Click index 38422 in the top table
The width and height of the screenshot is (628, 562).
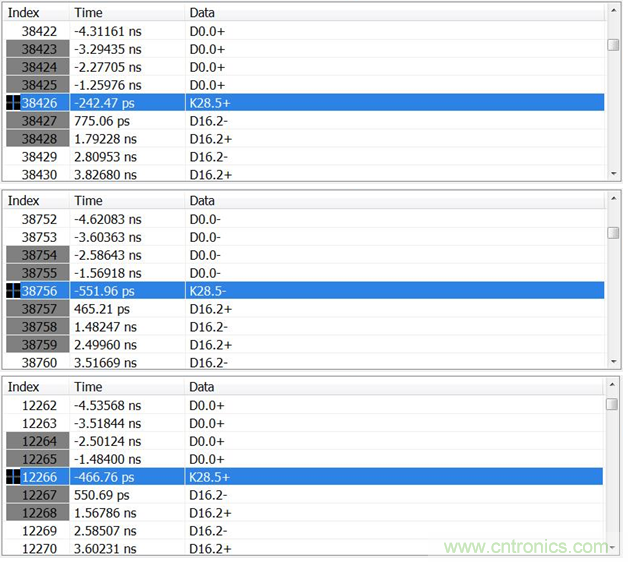click(x=39, y=30)
